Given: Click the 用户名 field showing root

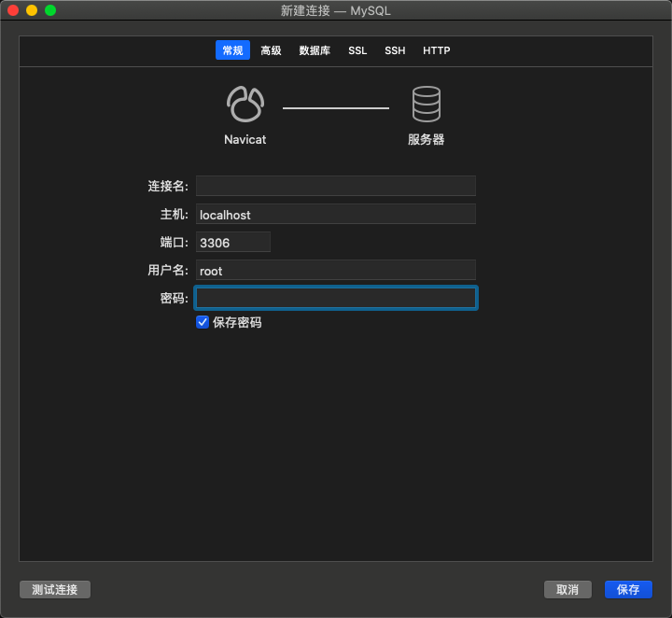Looking at the screenshot, I should (x=336, y=270).
